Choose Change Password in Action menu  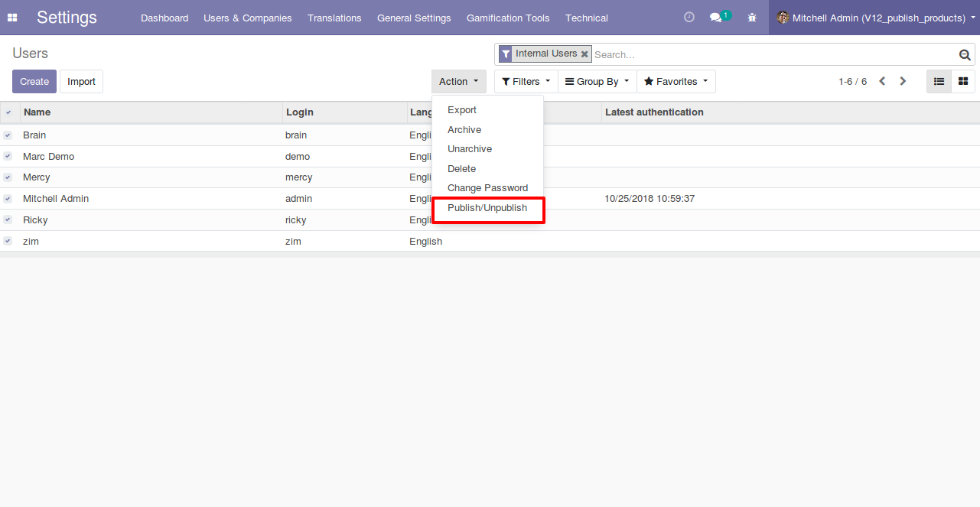(487, 188)
